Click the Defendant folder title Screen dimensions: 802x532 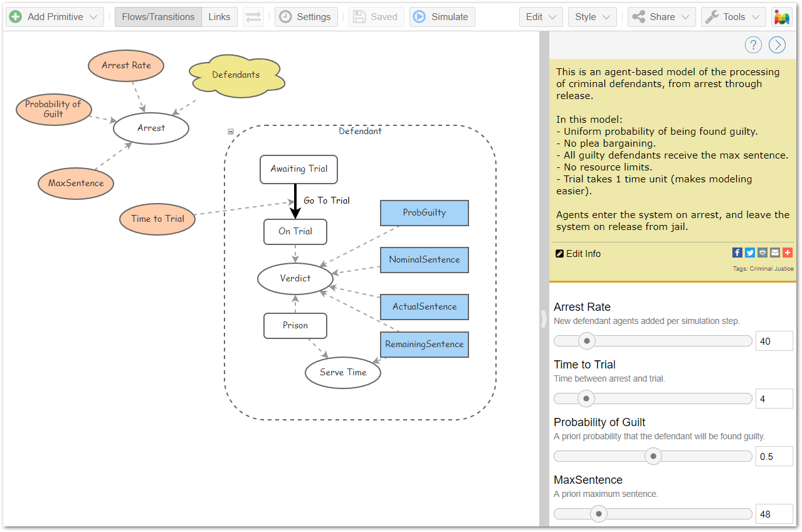(360, 131)
